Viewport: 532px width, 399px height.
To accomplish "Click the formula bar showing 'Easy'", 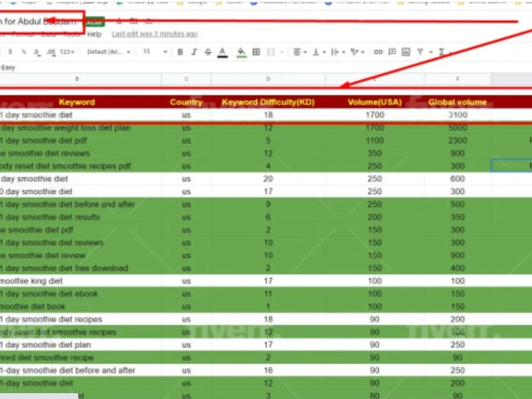I will (266, 68).
